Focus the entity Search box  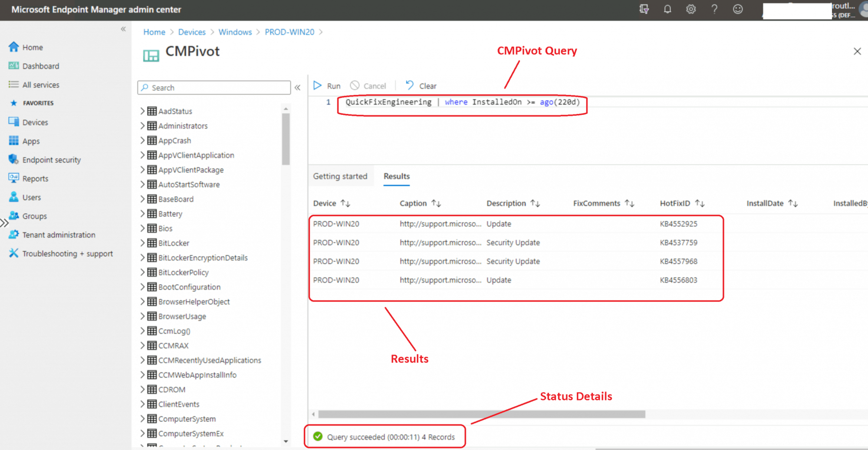coord(214,88)
